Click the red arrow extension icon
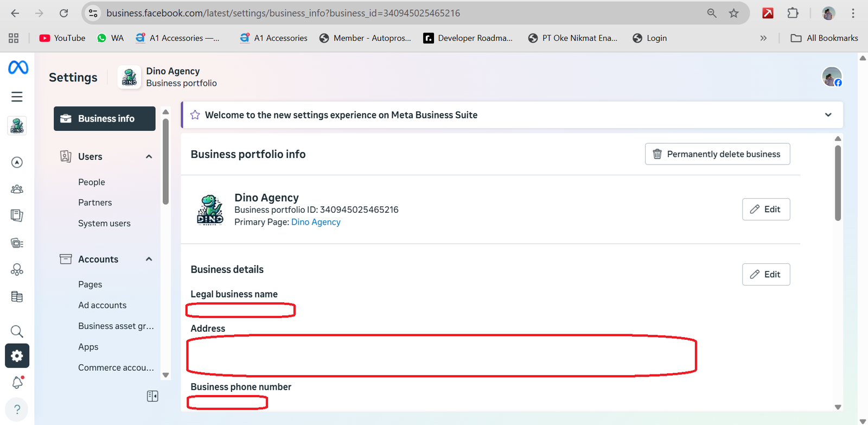868x425 pixels. (x=768, y=13)
